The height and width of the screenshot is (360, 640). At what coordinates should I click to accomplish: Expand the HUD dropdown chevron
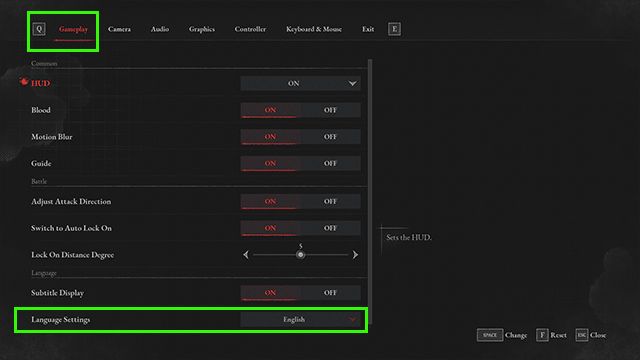pyautogui.click(x=352, y=83)
